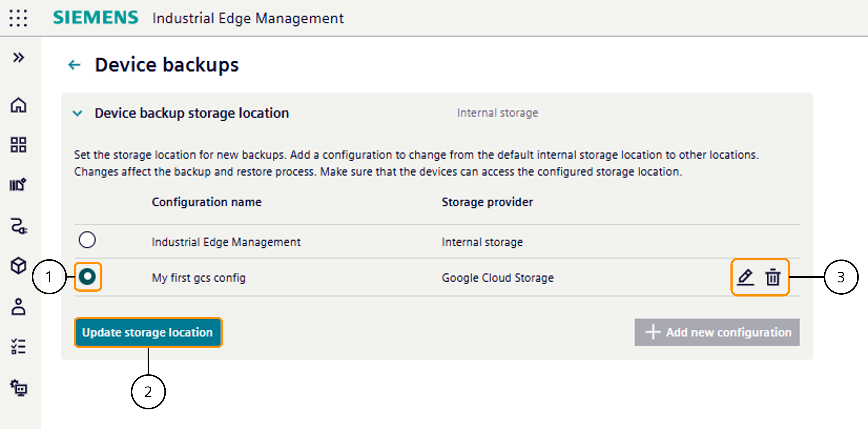The width and height of the screenshot is (868, 429).
Task: Open the dashboard grid icon in sidebar
Action: coord(19,145)
